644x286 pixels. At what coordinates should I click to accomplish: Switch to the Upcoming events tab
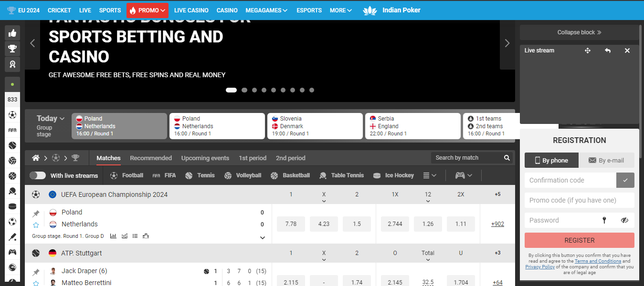(205, 158)
